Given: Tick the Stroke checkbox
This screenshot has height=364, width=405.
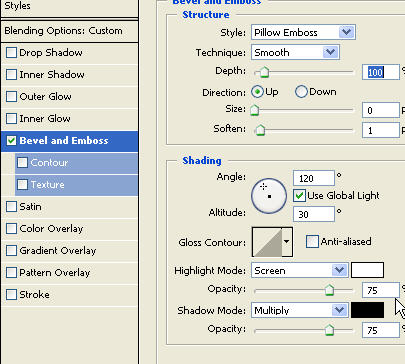Looking at the screenshot, I should point(11,295).
